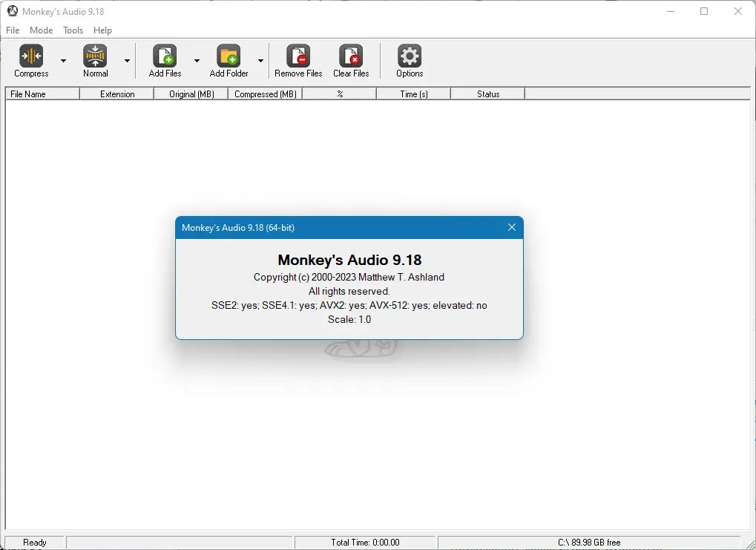Click the Compress toolbar icon
The image size is (756, 550).
pos(31,56)
